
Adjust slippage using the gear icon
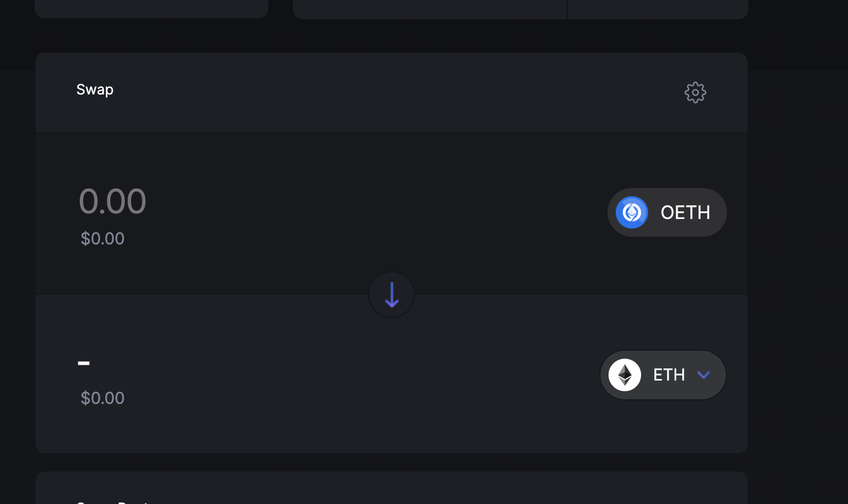695,92
